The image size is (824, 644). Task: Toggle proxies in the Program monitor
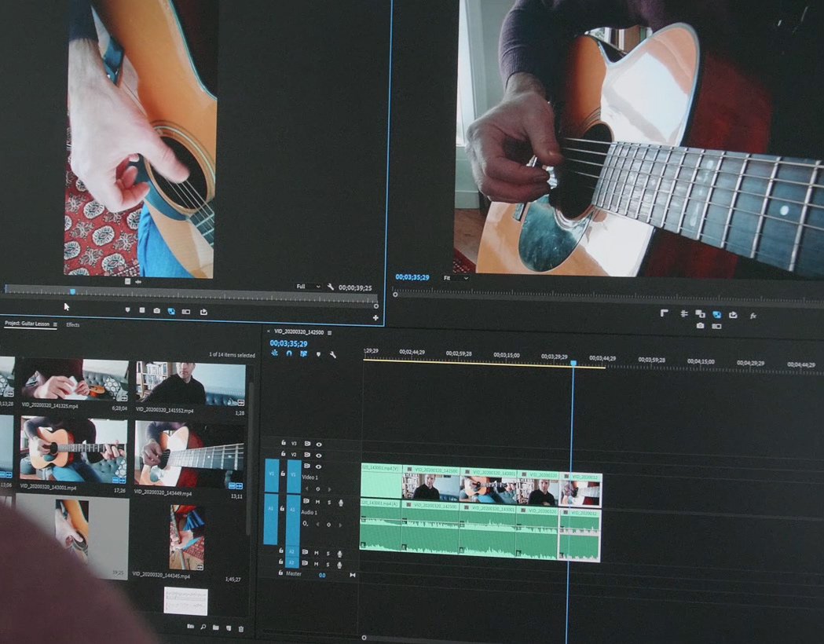717,314
